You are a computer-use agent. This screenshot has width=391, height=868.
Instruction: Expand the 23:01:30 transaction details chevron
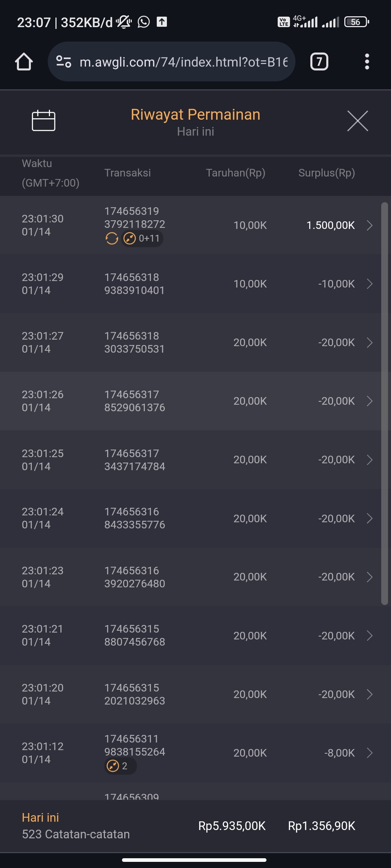[370, 225]
